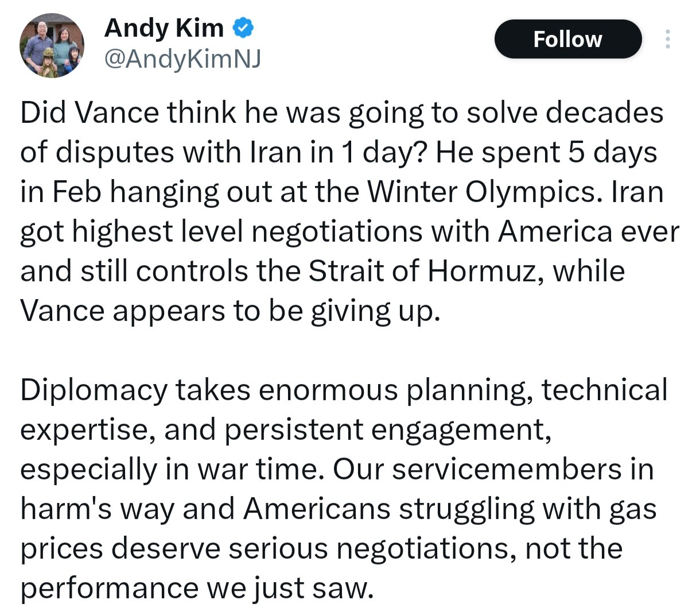Click the Andy Kim display name
Image resolution: width=700 pixels, height=615 pixels.
164,28
